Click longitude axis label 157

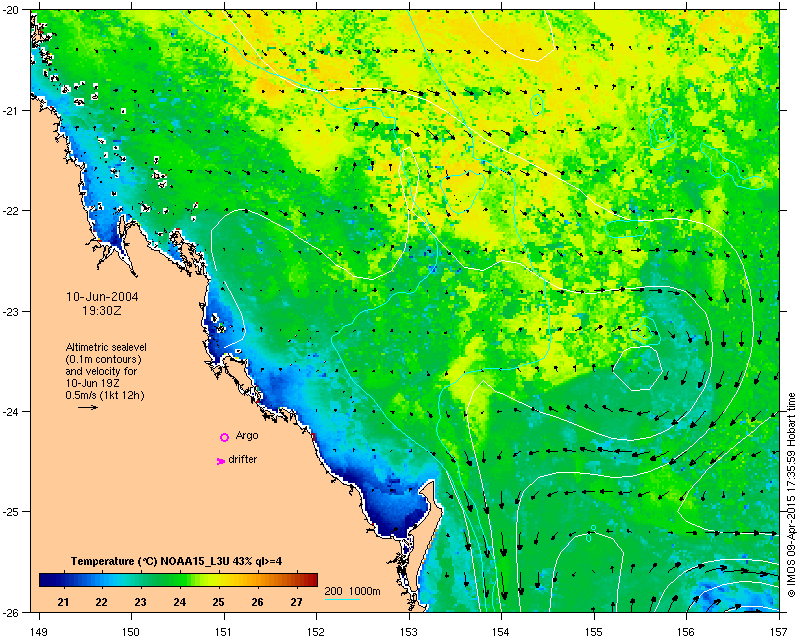(780, 632)
